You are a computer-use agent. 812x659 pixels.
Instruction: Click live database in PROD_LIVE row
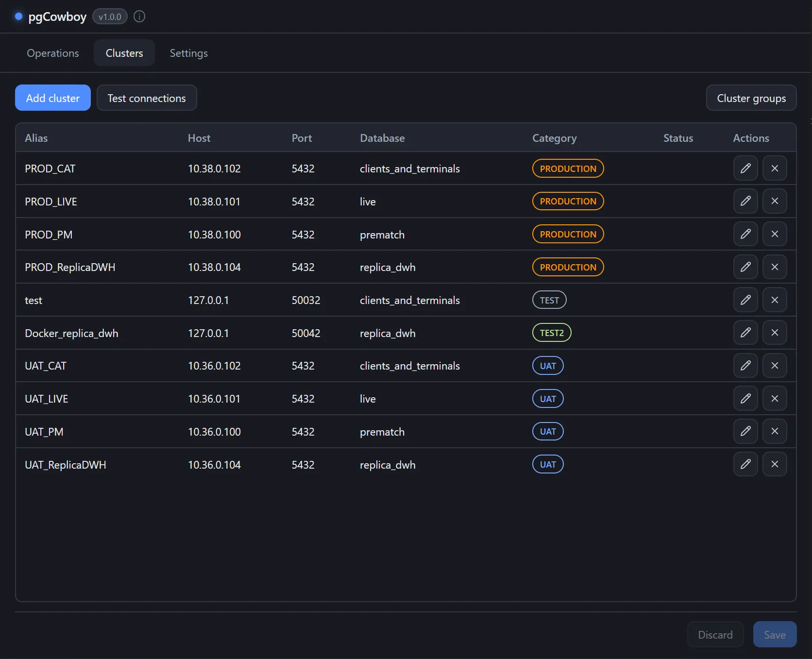click(x=368, y=202)
